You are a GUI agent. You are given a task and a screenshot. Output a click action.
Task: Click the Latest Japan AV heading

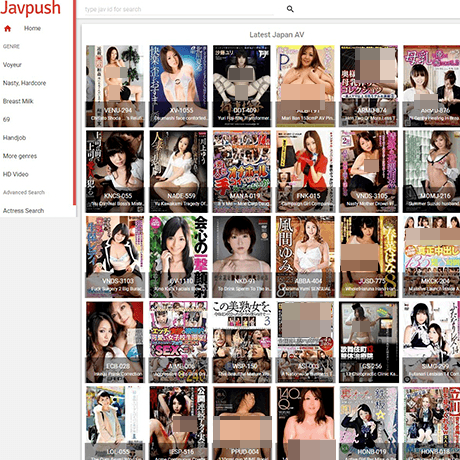276,35
